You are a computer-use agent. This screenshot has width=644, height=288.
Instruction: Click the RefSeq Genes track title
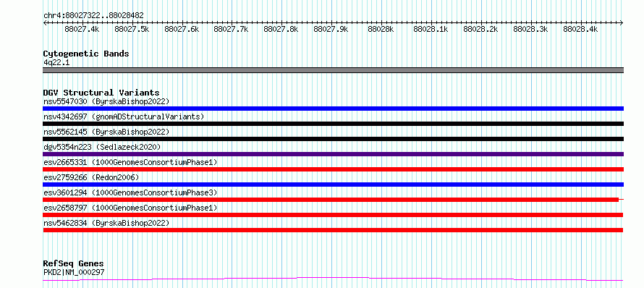pos(74,263)
